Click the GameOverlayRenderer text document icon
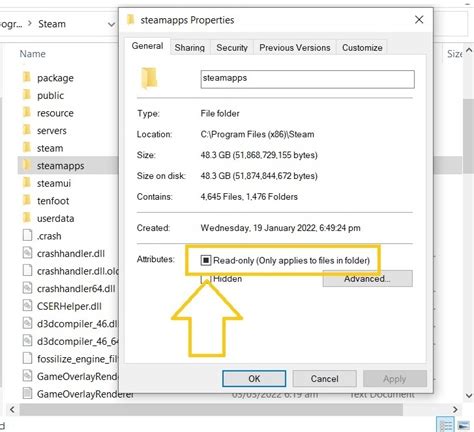 [x=27, y=393]
